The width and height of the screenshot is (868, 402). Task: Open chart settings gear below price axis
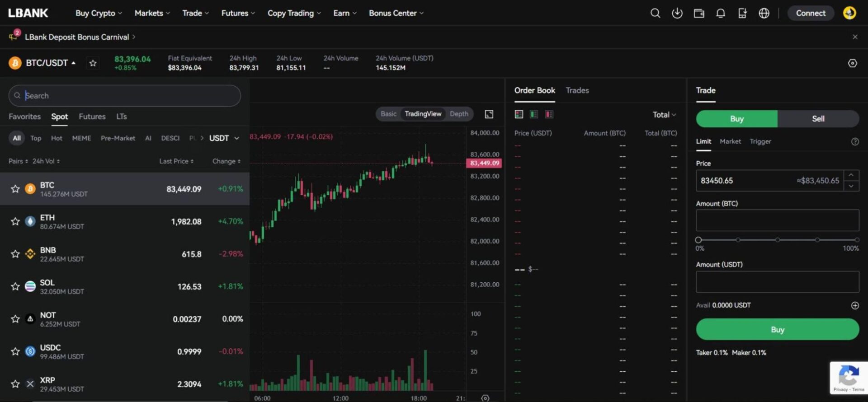485,398
